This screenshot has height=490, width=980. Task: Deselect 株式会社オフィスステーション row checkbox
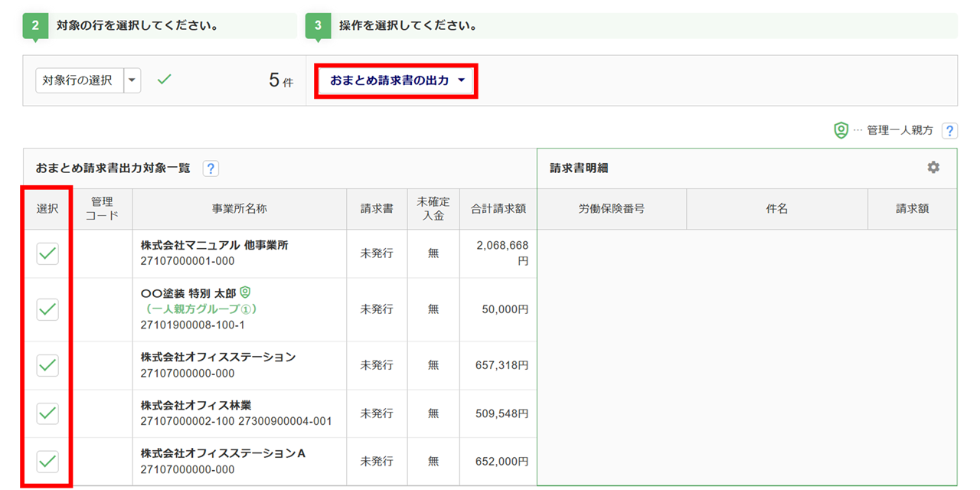(47, 365)
